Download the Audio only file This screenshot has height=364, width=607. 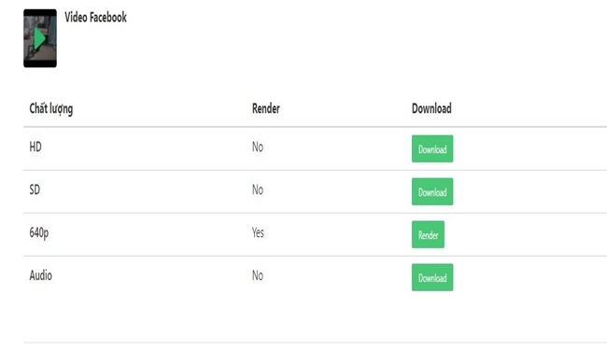point(432,278)
